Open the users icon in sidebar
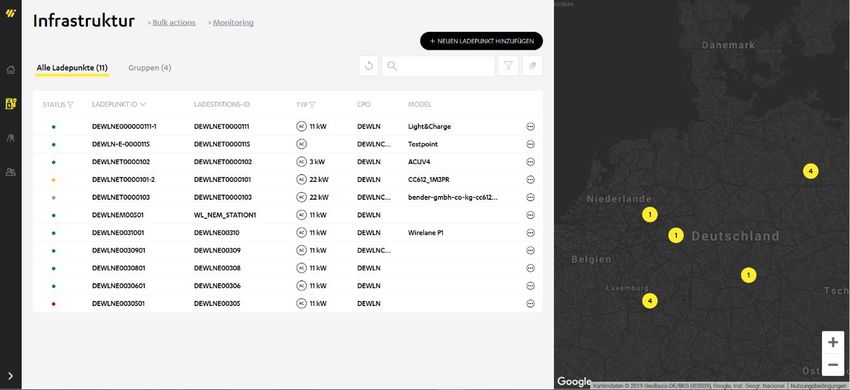 click(x=10, y=172)
